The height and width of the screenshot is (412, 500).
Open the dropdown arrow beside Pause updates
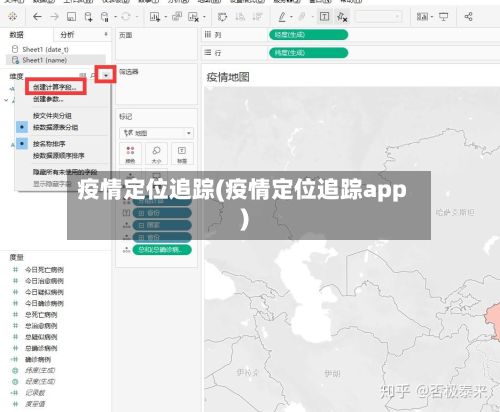pos(116,17)
